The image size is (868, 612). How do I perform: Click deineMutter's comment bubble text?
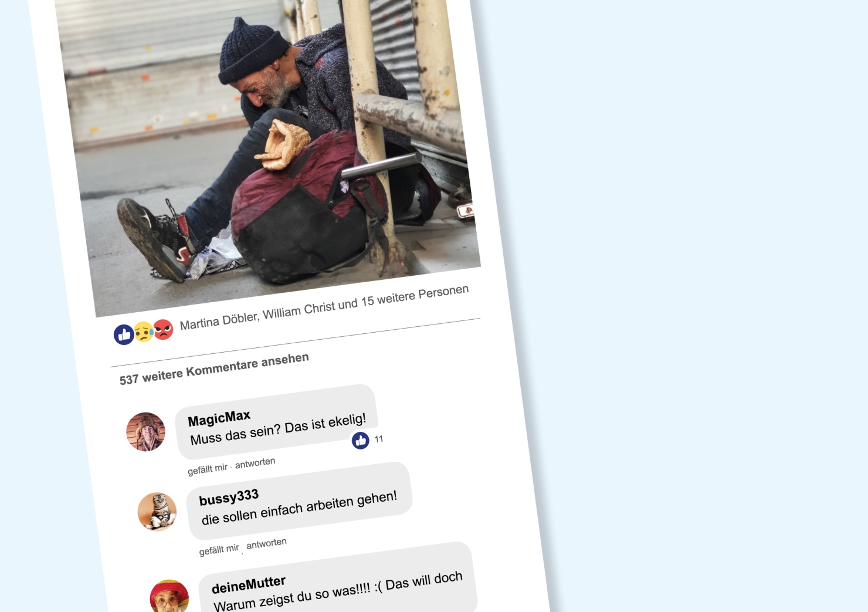[x=338, y=590]
